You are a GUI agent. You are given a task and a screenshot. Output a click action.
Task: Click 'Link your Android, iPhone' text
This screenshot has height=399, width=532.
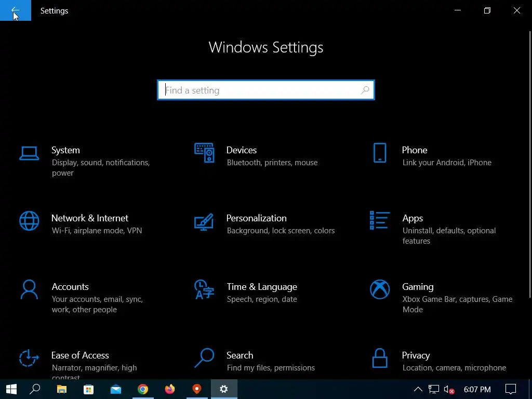tap(447, 163)
